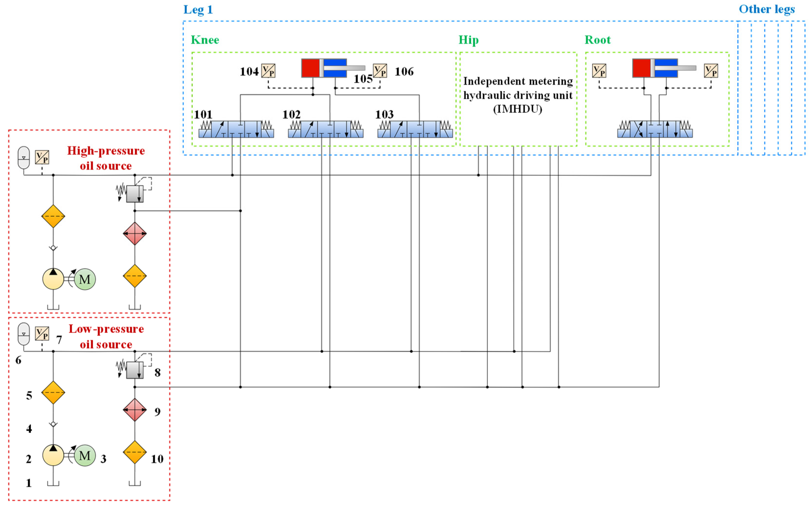Click the Knee hydraulic cylinder symbol

(324, 68)
